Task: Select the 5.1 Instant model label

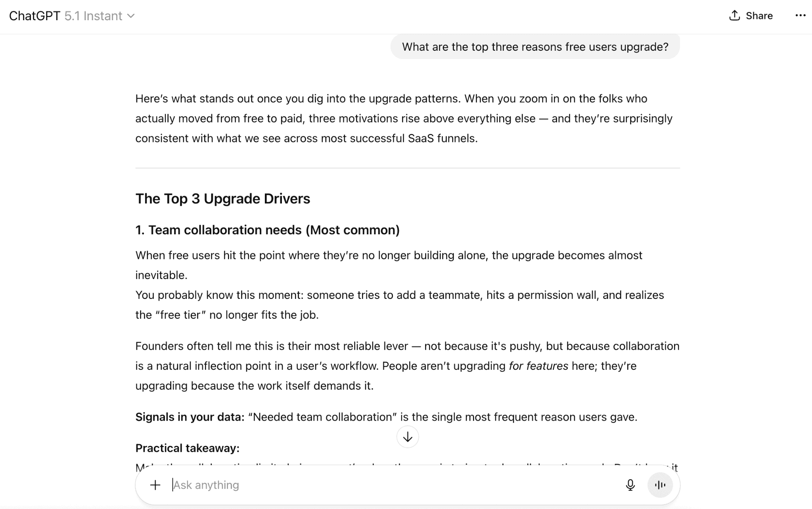Action: click(93, 16)
